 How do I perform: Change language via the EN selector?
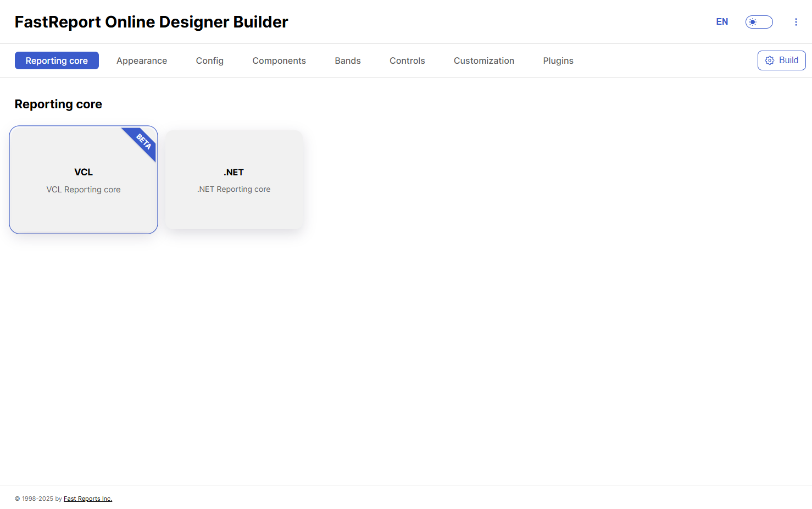722,22
